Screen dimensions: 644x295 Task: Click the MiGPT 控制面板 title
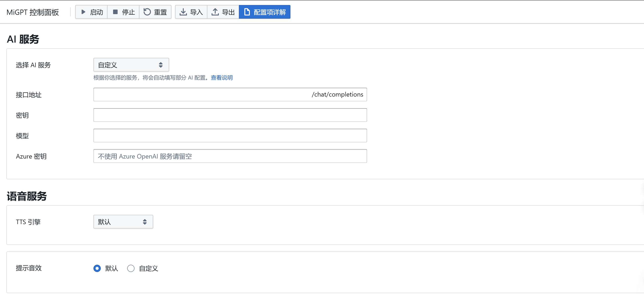(33, 12)
